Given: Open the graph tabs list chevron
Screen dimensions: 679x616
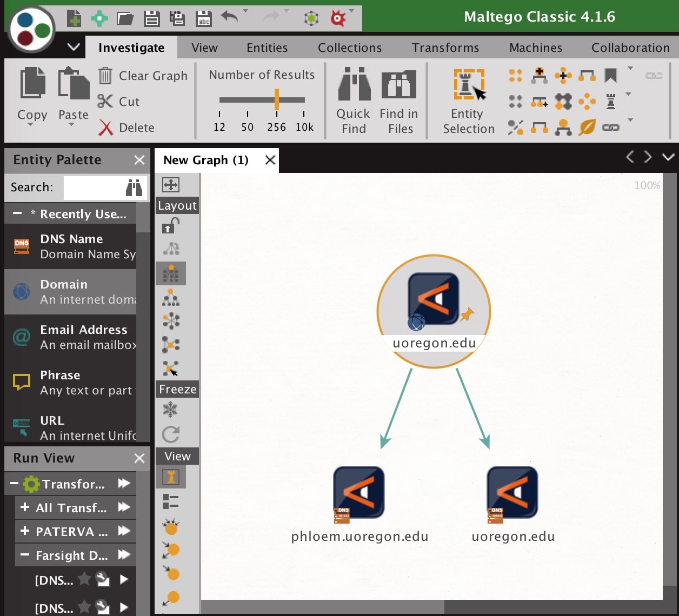Looking at the screenshot, I should pos(669,157).
